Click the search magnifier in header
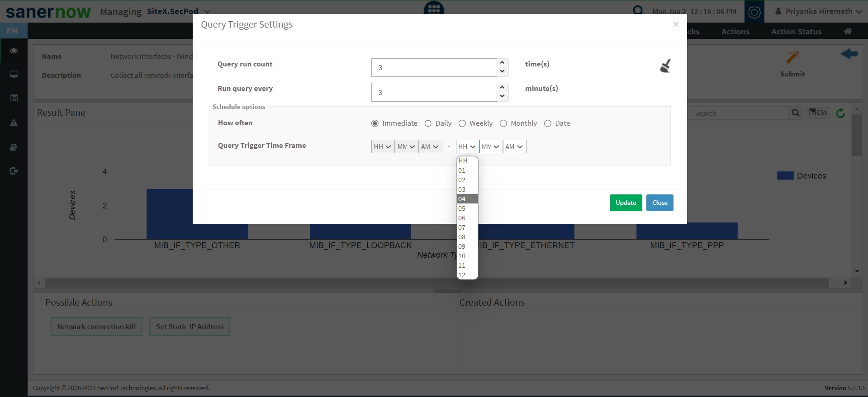The height and width of the screenshot is (397, 868). pos(638,10)
